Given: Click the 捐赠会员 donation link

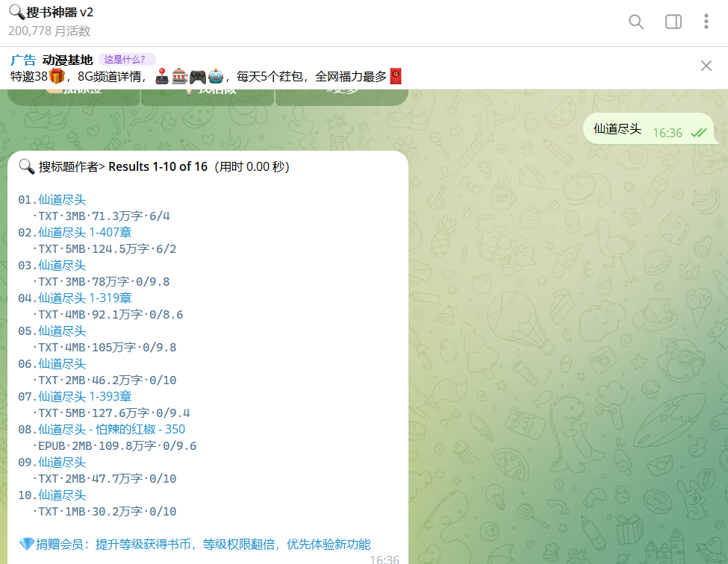Looking at the screenshot, I should [203, 544].
